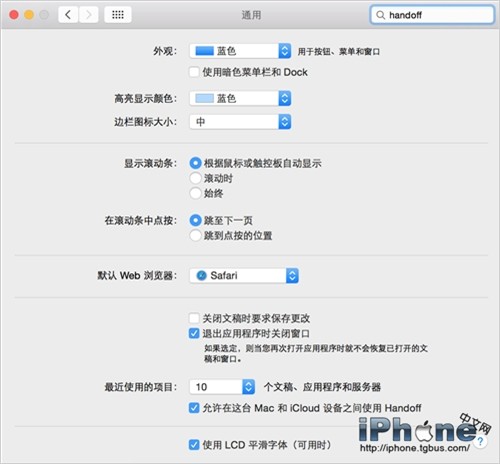
Task: Open the 最近使用的项目 count dropdown
Action: pyautogui.click(x=222, y=387)
